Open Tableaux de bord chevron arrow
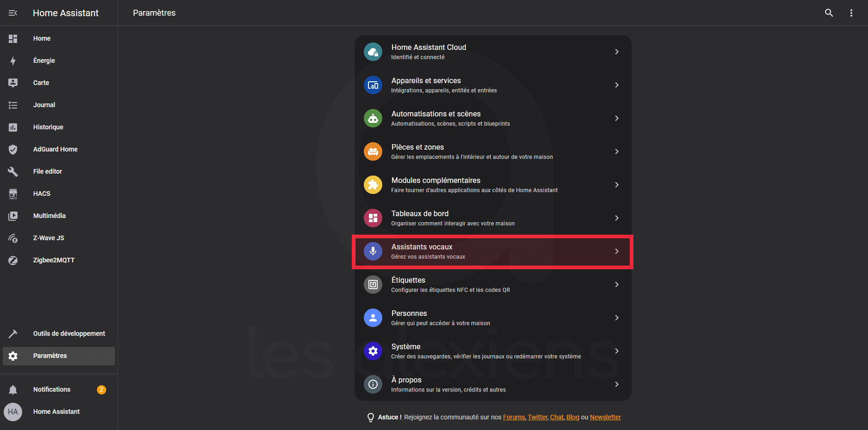This screenshot has height=430, width=868. click(617, 218)
